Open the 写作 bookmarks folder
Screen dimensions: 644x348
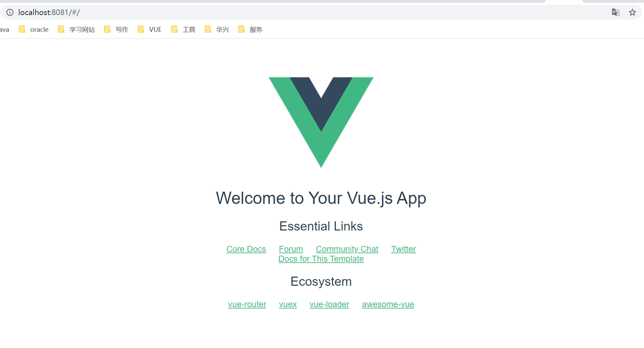(x=116, y=29)
